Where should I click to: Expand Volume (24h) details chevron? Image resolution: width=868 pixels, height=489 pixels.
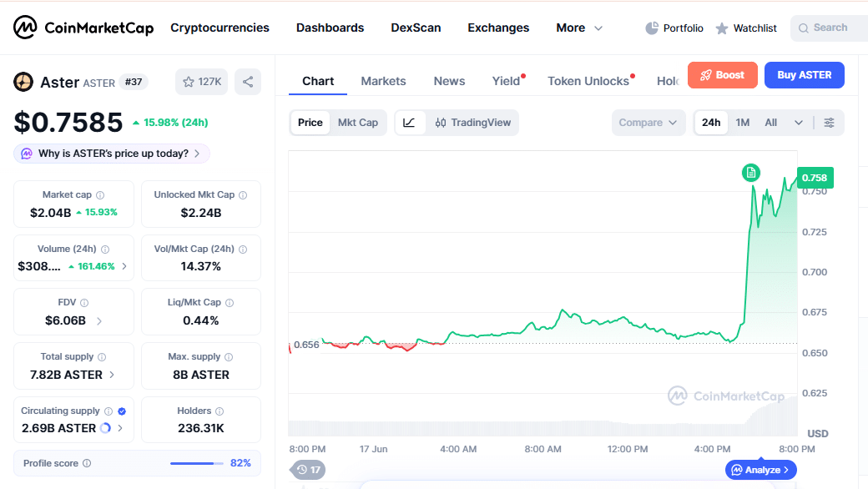(124, 267)
